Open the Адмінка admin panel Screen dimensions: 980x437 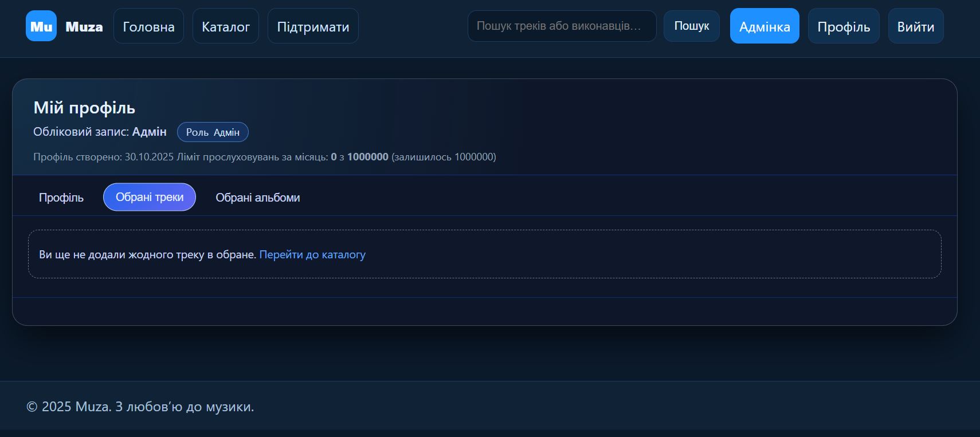765,26
